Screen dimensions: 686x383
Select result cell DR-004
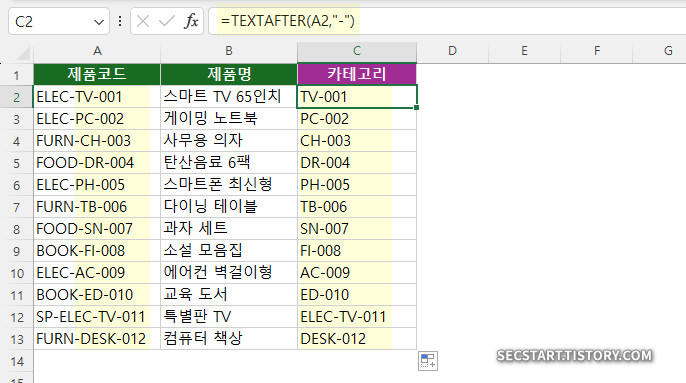tap(357, 163)
